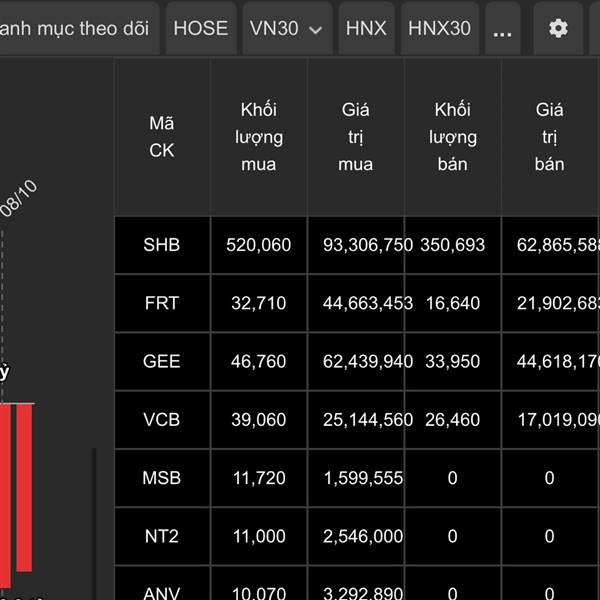Screen dimensions: 600x600
Task: Click ANV buy volume 10,070
Action: coord(259,593)
